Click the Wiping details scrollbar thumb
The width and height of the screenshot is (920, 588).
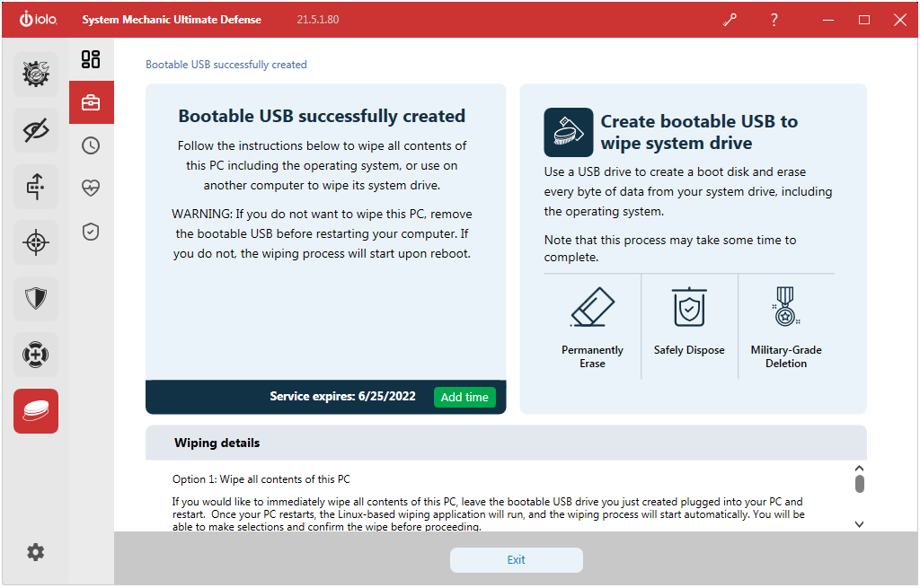point(860,484)
